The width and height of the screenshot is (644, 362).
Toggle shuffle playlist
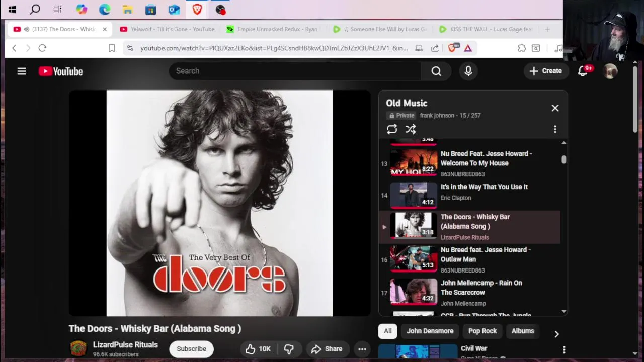coord(411,129)
